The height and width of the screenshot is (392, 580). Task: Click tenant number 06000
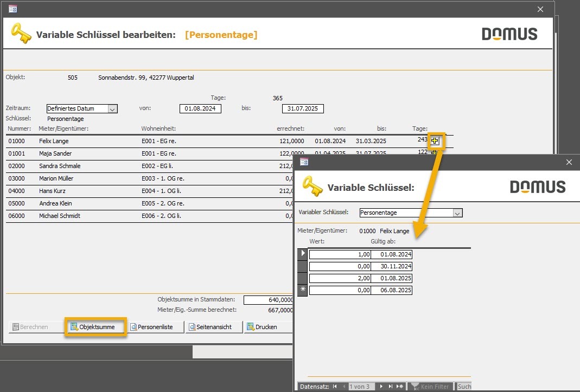click(17, 216)
